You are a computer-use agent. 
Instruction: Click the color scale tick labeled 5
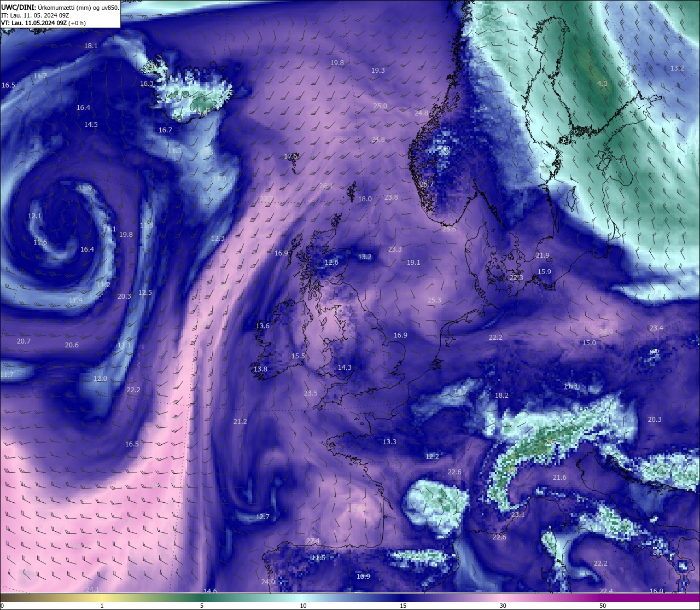202,606
